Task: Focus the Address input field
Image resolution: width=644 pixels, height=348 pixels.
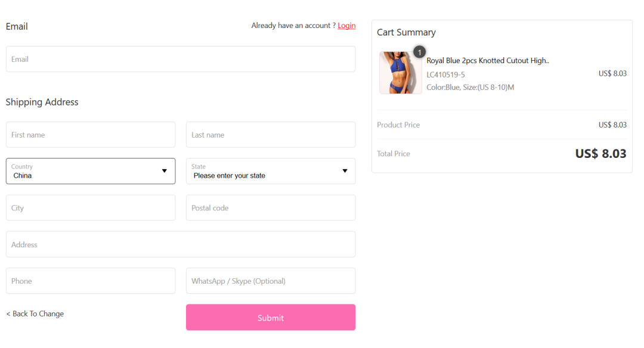Action: [x=181, y=244]
